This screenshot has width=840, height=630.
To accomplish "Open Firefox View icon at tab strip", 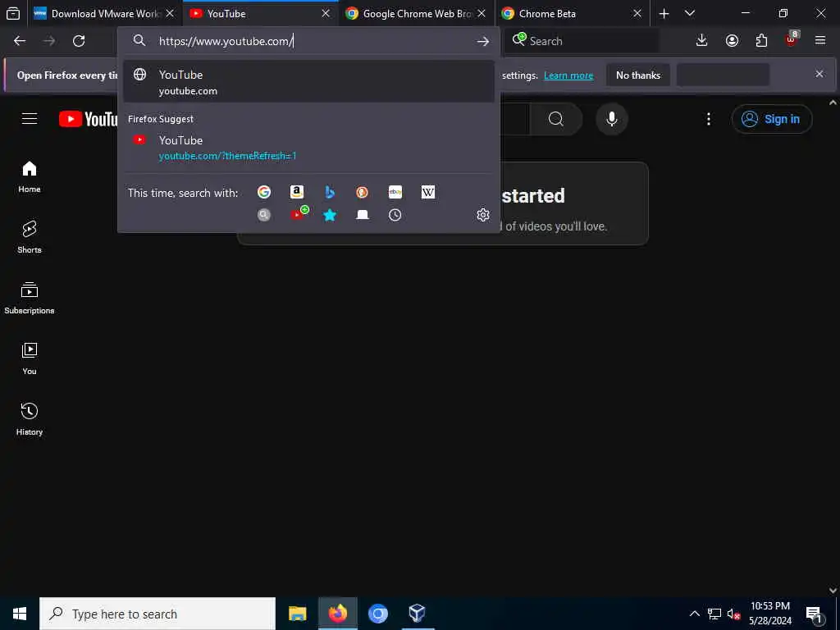I will pos(13,14).
